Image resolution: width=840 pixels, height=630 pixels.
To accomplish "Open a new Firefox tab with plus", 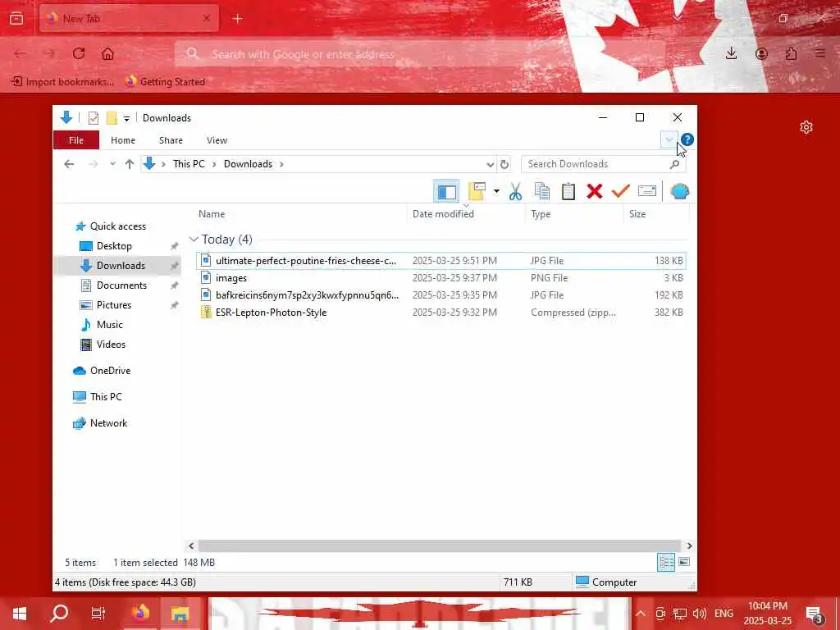I will pyautogui.click(x=237, y=19).
